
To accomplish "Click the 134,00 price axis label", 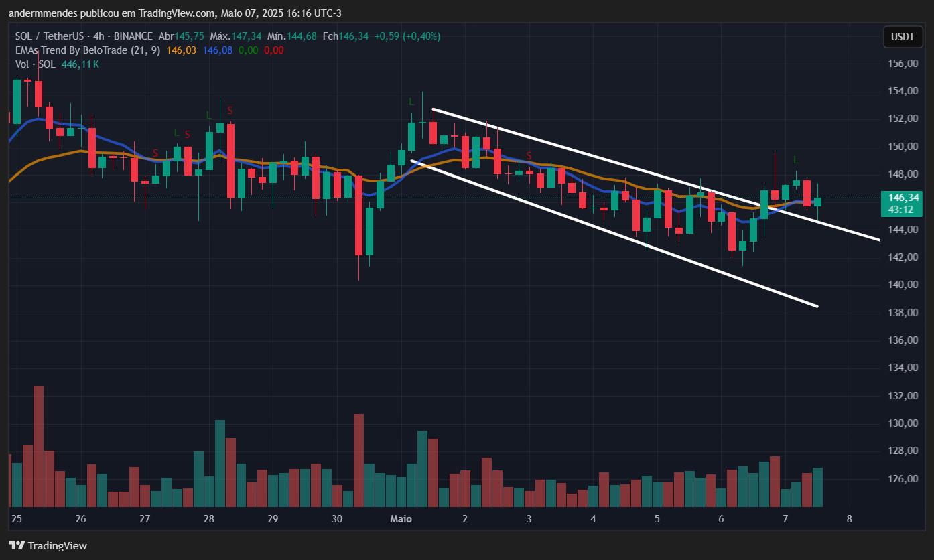I will pyautogui.click(x=903, y=368).
